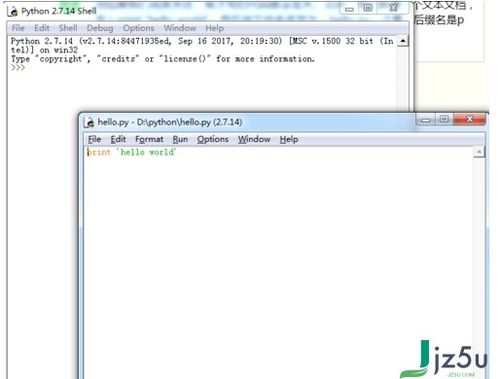Open Options menu in Python Shell window

[138, 28]
